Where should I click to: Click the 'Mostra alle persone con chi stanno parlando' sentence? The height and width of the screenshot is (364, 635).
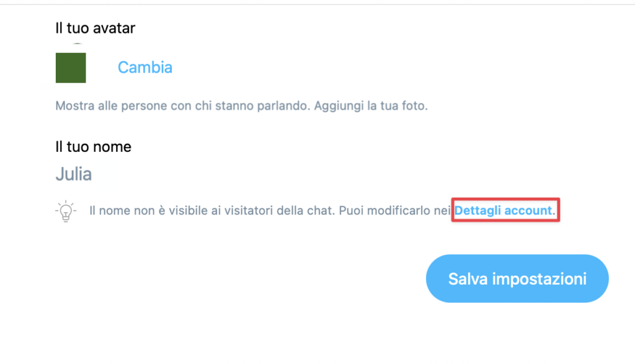tap(183, 105)
